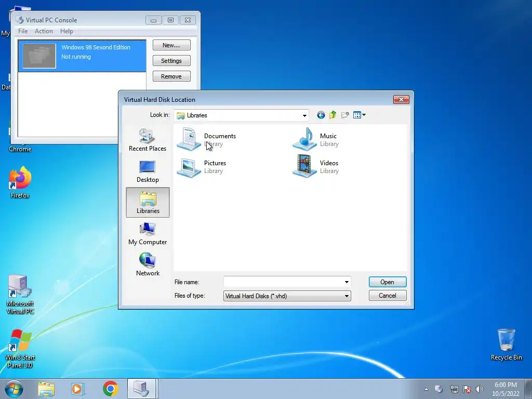Expand the File name dropdown arrow
The image size is (532, 399).
347,282
